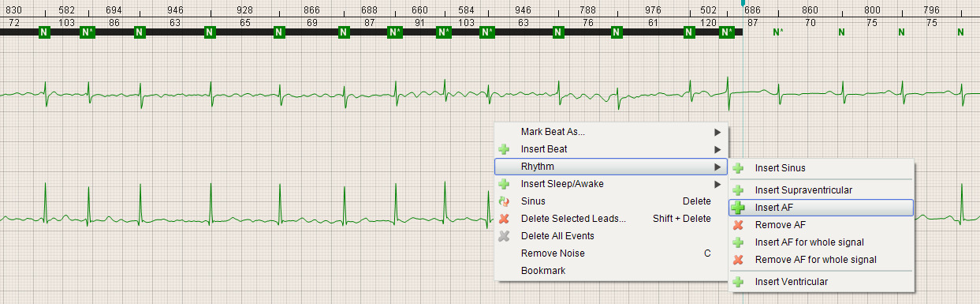
Task: Click the red X icon for Remove AF
Action: pos(738,225)
